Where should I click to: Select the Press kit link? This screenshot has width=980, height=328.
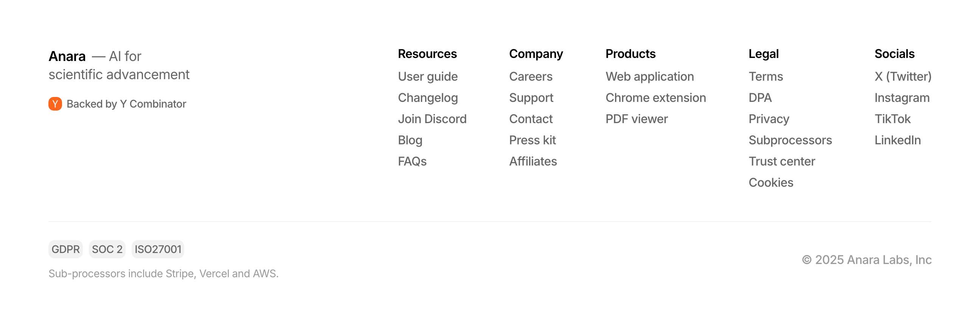pyautogui.click(x=532, y=140)
